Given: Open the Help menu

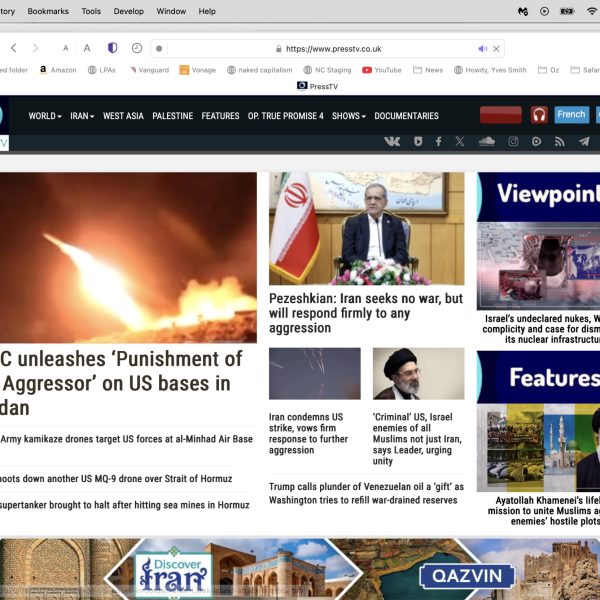Looking at the screenshot, I should pyautogui.click(x=207, y=11).
